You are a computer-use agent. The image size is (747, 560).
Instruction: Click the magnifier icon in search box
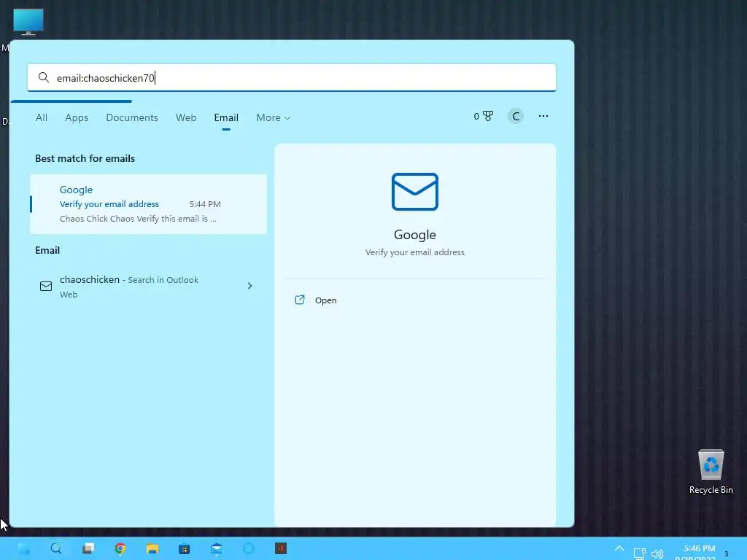click(x=43, y=77)
